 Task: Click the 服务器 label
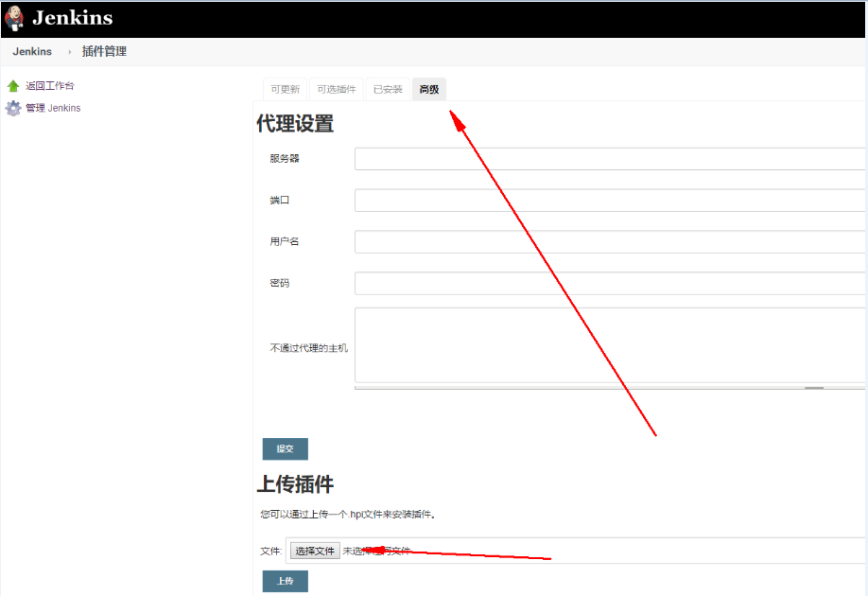285,158
